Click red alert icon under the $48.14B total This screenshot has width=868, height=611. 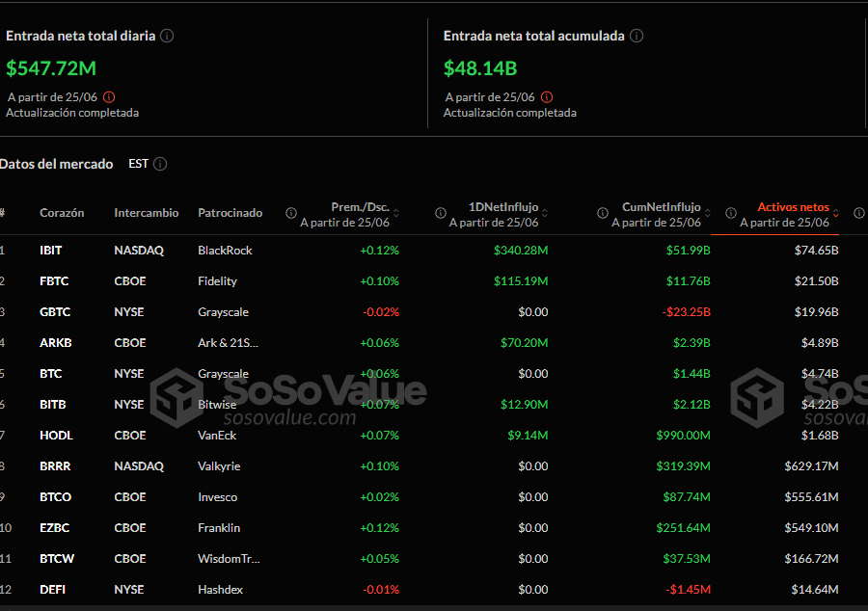(547, 97)
